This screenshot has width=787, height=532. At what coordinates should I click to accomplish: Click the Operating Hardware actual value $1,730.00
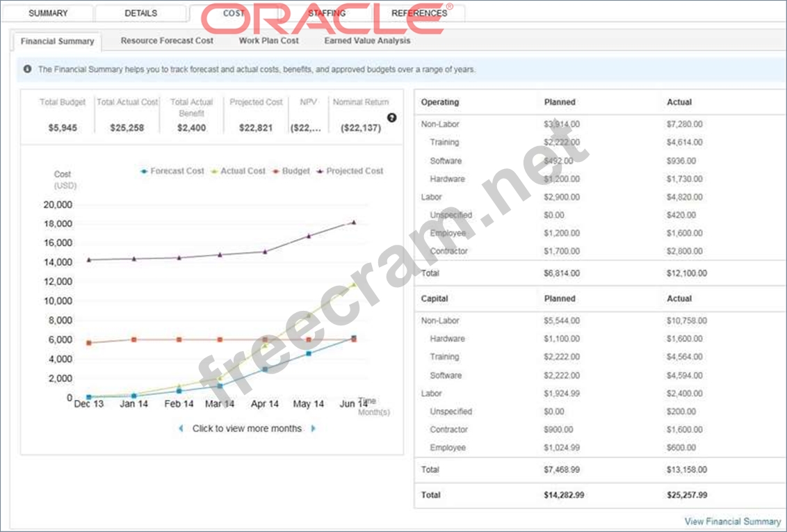pyautogui.click(x=685, y=179)
